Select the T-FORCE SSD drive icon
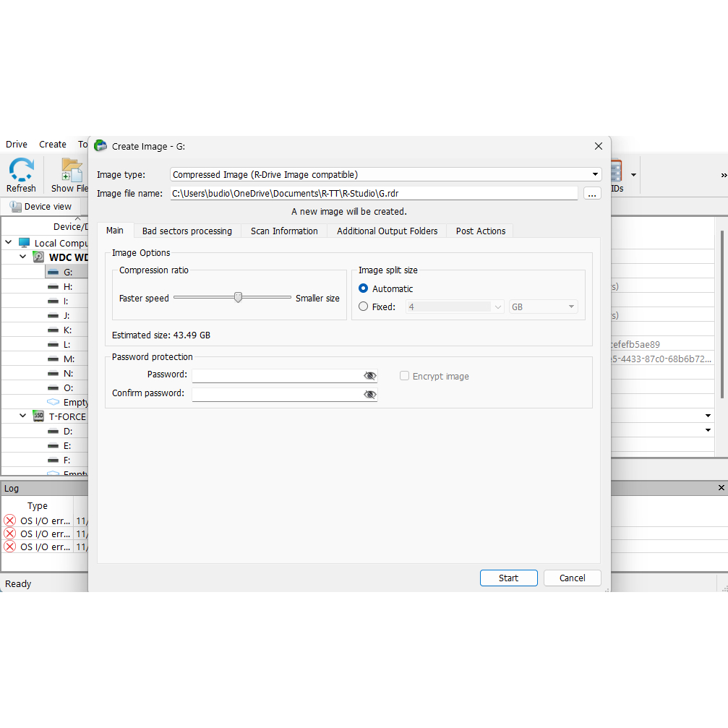Viewport: 728px width, 728px height. tap(38, 416)
